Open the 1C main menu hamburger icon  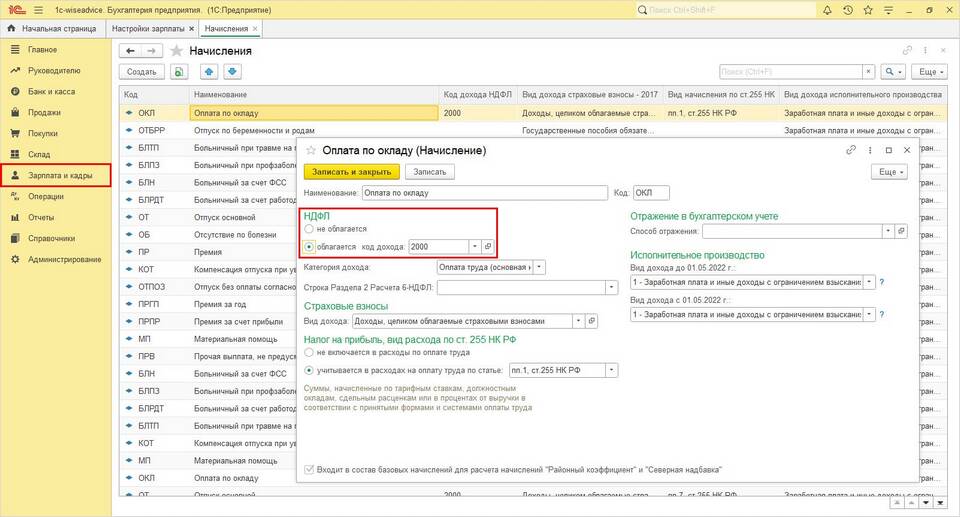point(39,10)
